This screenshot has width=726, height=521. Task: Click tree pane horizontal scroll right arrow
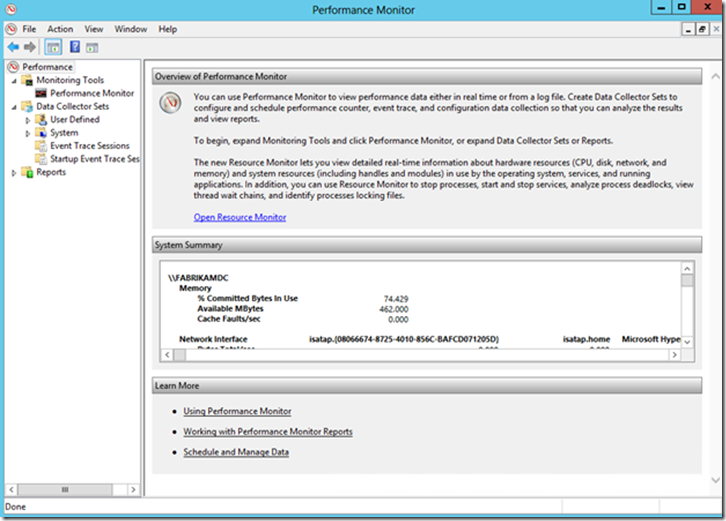133,490
